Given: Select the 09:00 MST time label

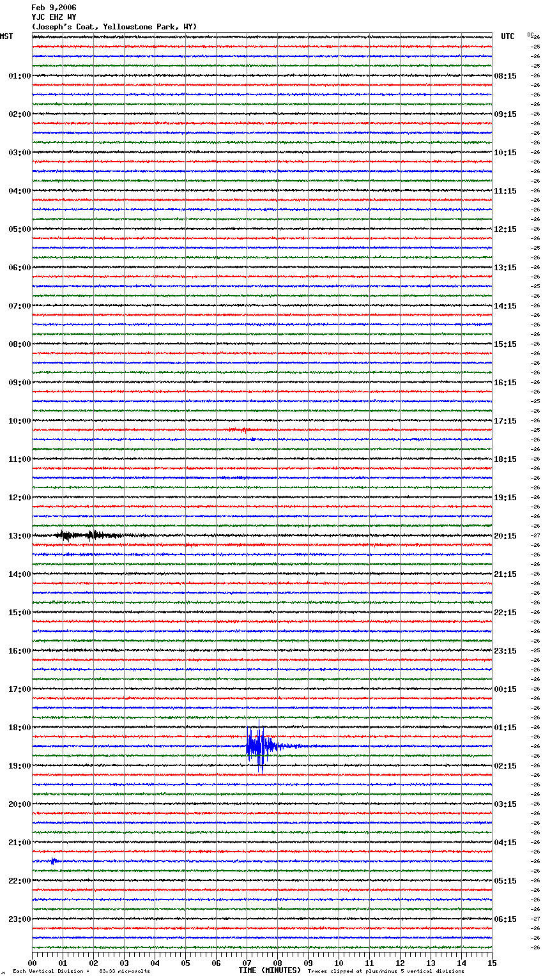Looking at the screenshot, I should tap(20, 383).
